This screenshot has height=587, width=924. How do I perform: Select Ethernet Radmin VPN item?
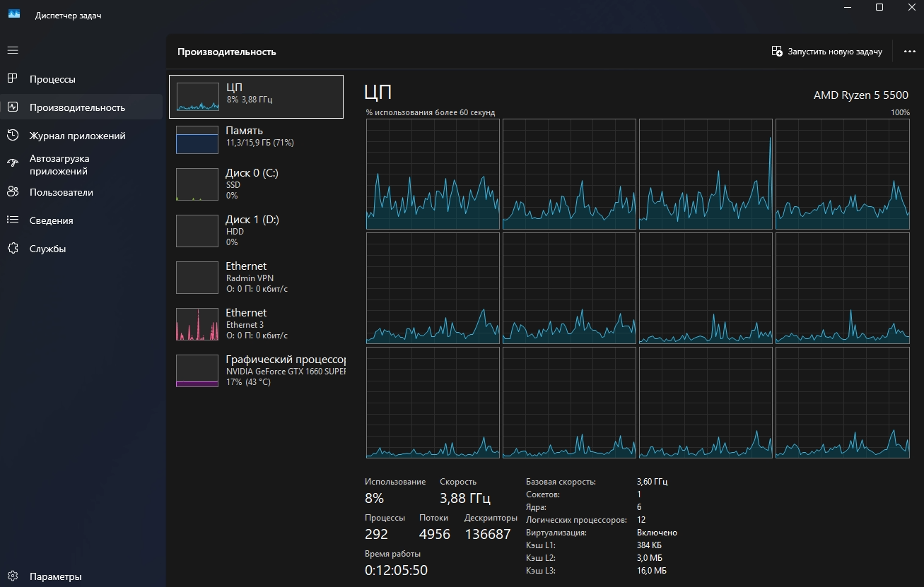[256, 277]
